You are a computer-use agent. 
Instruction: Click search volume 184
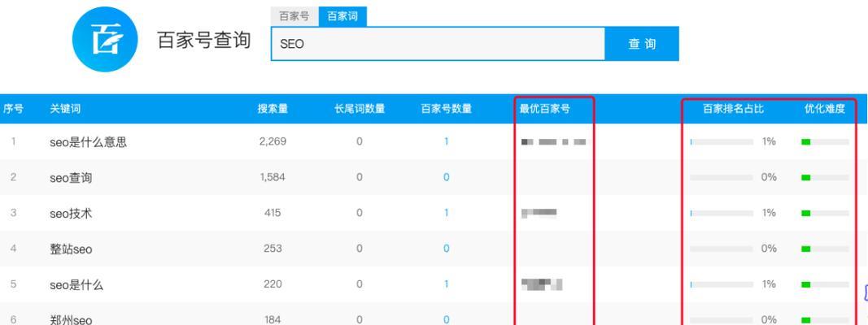[273, 319]
